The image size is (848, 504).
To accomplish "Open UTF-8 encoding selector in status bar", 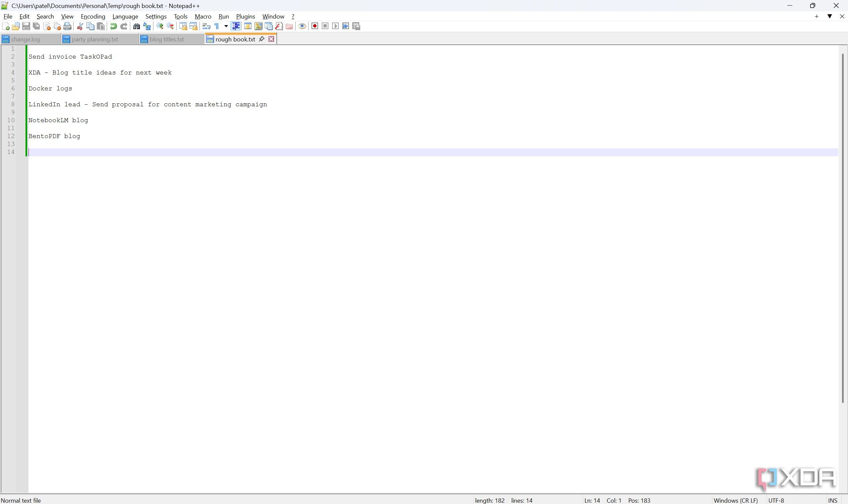I will pos(776,500).
